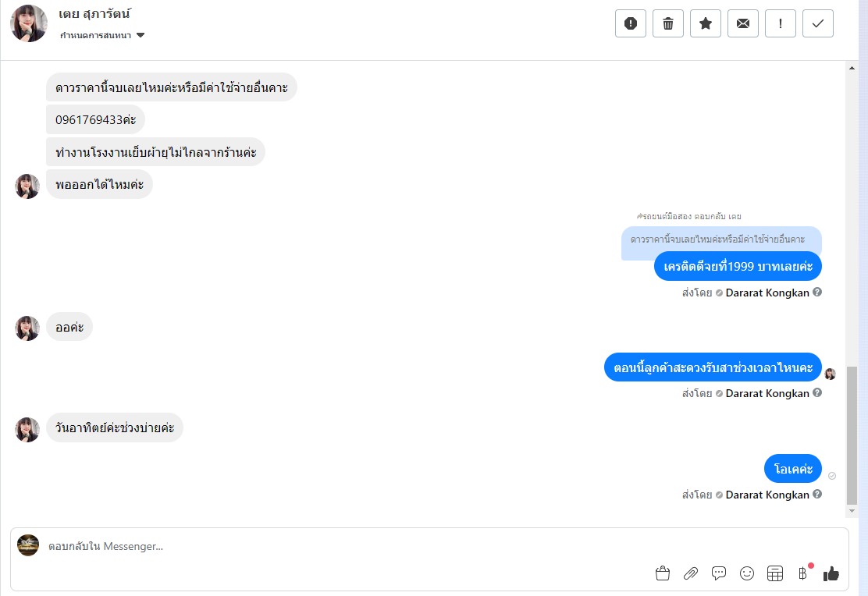Mark conversation unread with envelope icon
Image resolution: width=868 pixels, height=596 pixels.
coord(743,23)
